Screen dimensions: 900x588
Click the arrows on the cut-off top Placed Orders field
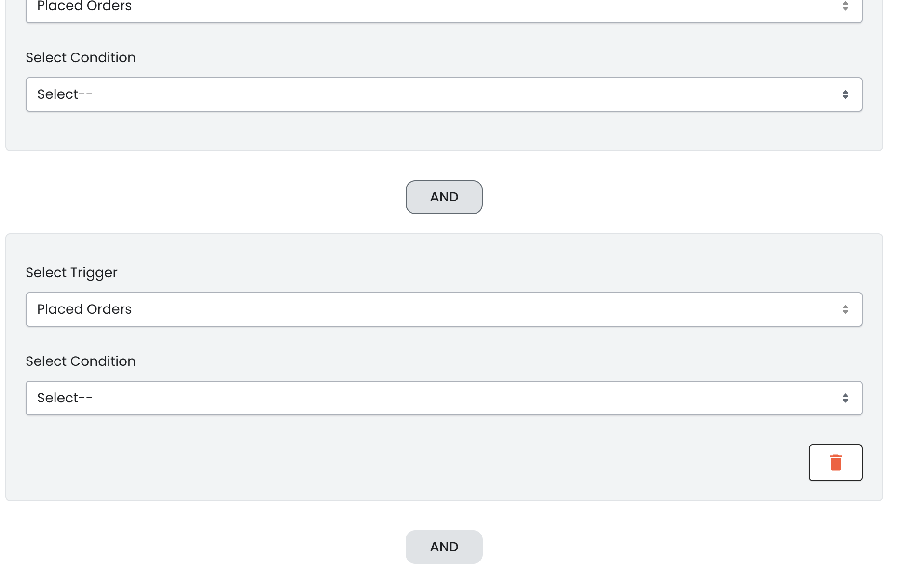tap(845, 6)
